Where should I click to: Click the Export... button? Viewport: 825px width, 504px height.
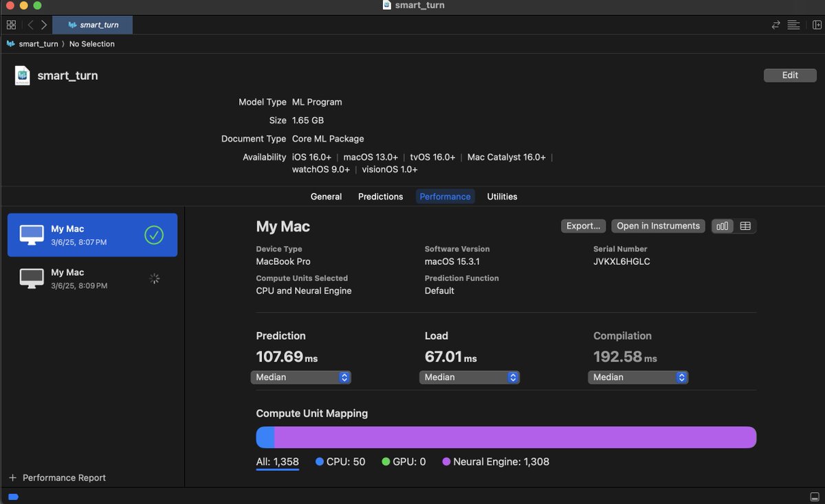583,226
